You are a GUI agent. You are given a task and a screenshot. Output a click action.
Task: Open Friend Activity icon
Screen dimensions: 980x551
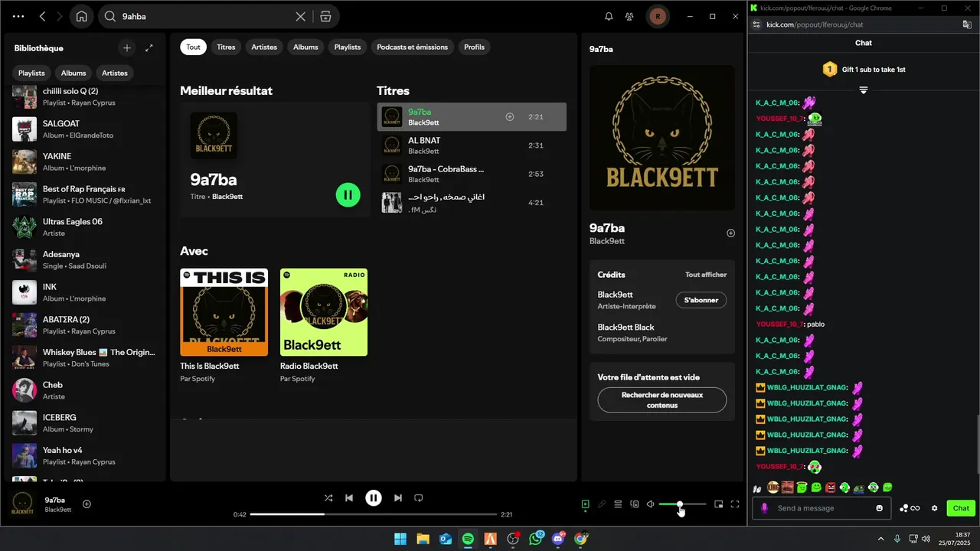[629, 16]
